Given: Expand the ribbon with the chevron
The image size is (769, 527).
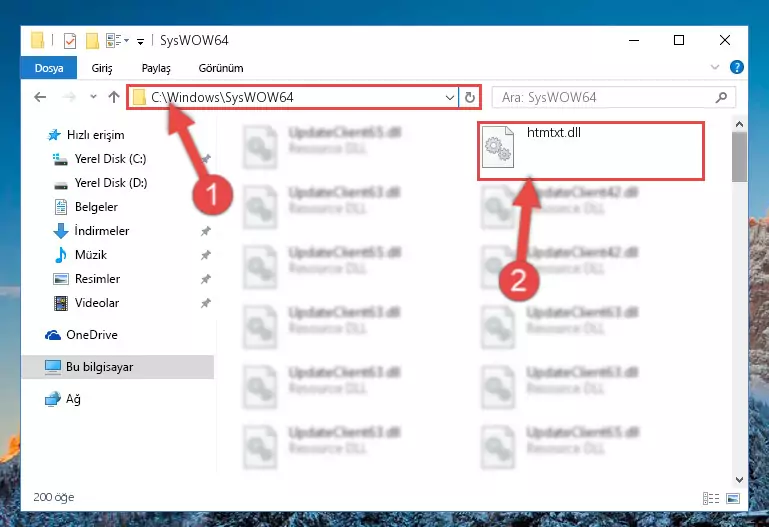Looking at the screenshot, I should click(715, 67).
